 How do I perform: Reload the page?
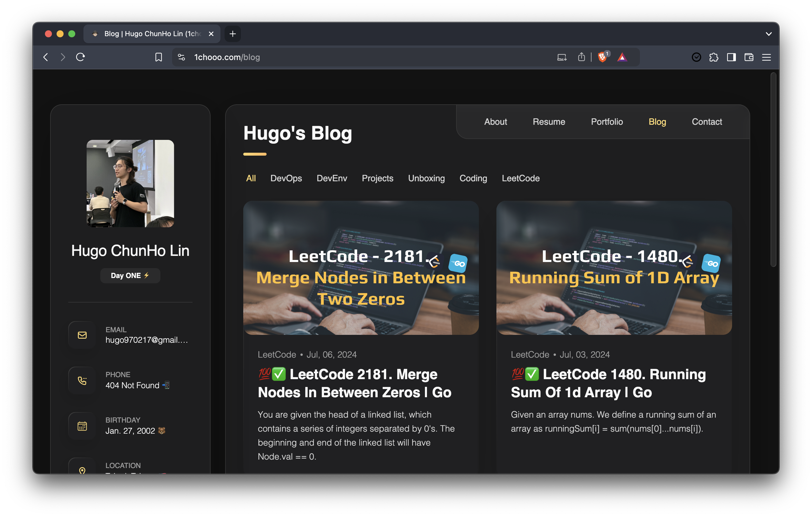coord(80,57)
